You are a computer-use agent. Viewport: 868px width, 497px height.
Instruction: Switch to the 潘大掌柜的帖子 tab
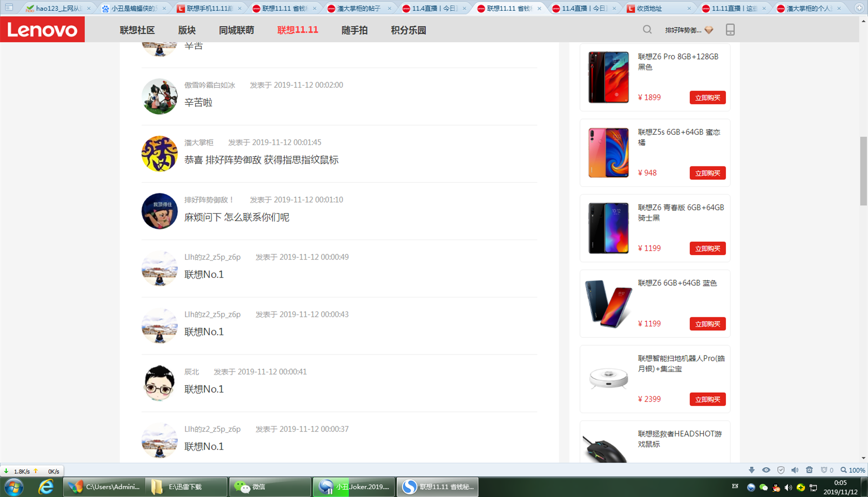(x=358, y=8)
